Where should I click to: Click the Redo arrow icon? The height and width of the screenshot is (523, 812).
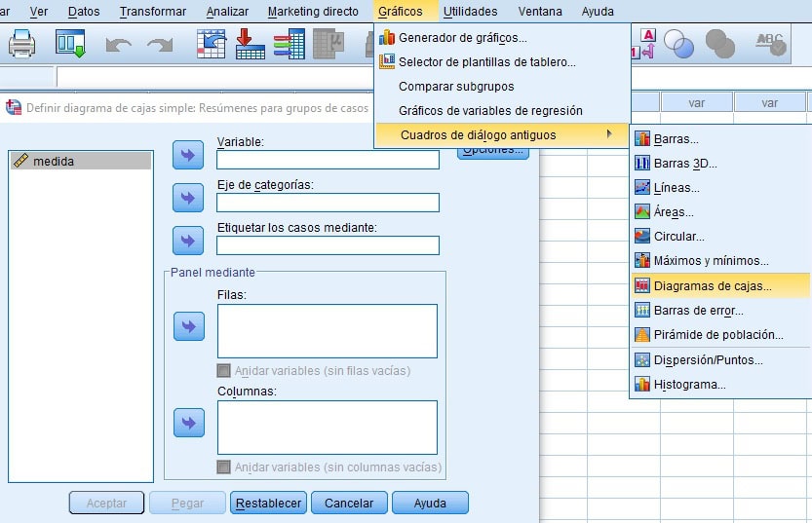(x=160, y=45)
